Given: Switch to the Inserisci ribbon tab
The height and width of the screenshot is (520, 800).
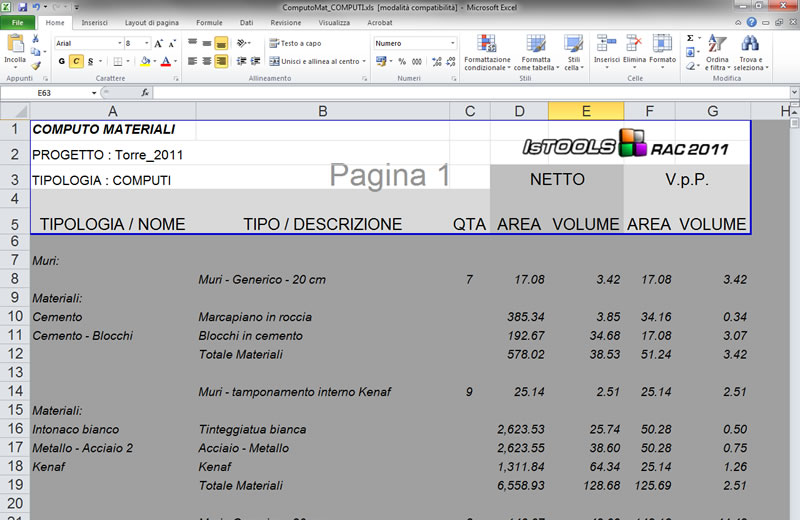Looking at the screenshot, I should pos(94,22).
